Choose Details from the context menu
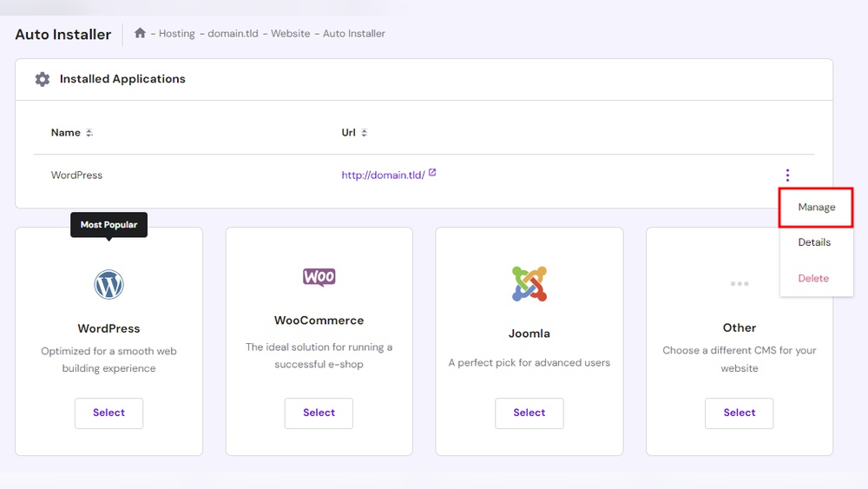The height and width of the screenshot is (489, 868). pos(814,242)
